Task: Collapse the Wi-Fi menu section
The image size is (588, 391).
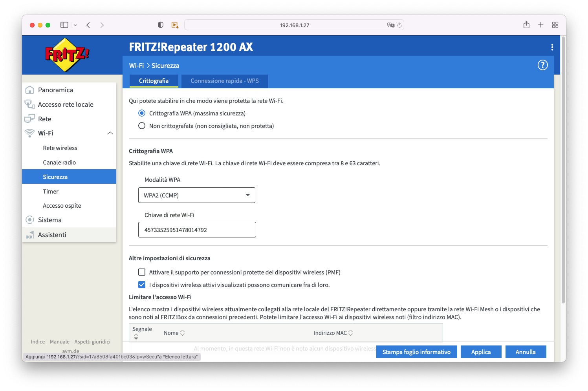Action: tap(110, 133)
